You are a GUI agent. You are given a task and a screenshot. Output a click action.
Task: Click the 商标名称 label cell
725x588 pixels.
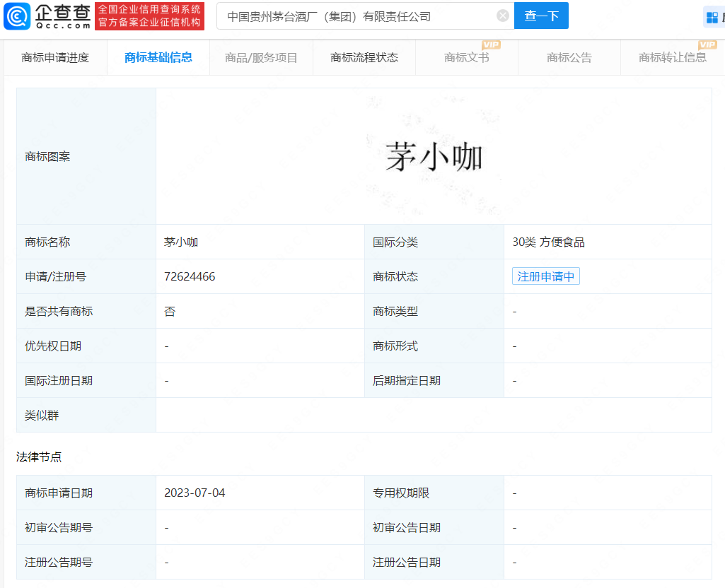click(x=86, y=242)
